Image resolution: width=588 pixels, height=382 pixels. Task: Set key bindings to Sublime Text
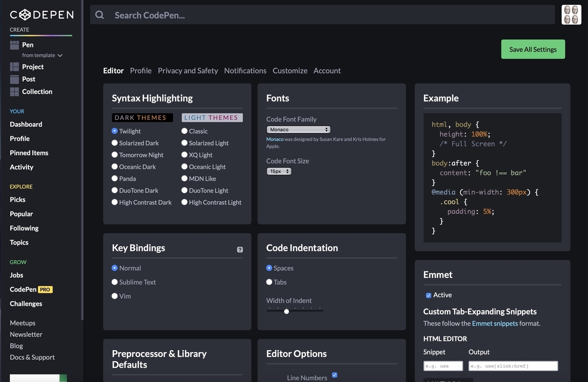[115, 282]
